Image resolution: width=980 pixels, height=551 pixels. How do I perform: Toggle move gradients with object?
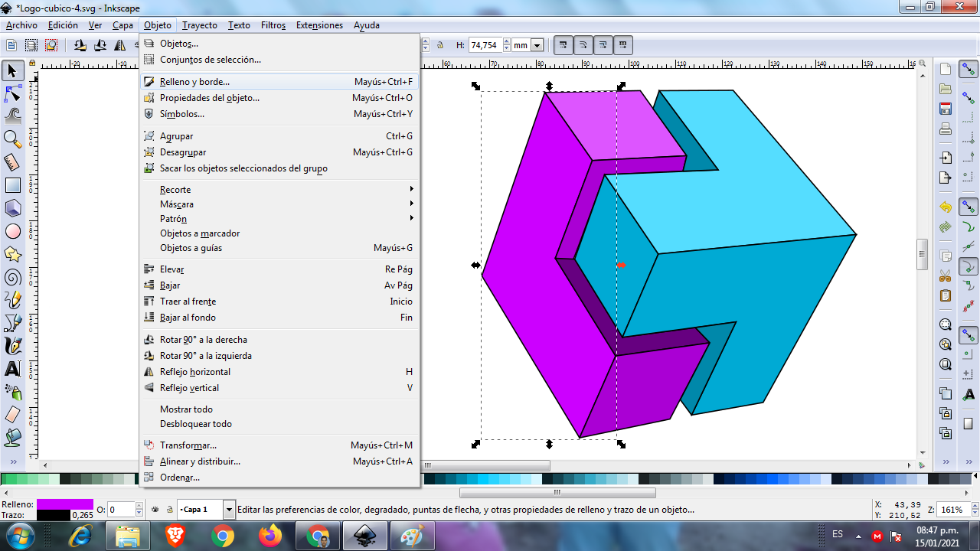coord(603,45)
